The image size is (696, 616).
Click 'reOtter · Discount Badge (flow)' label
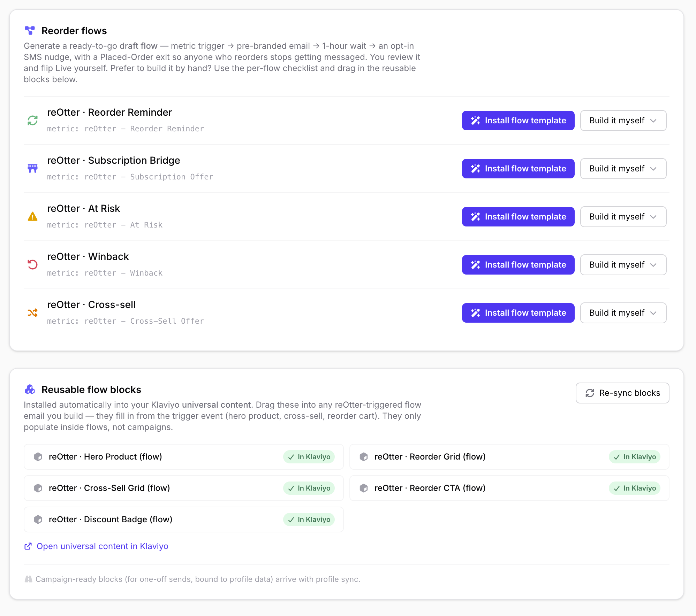coord(111,519)
